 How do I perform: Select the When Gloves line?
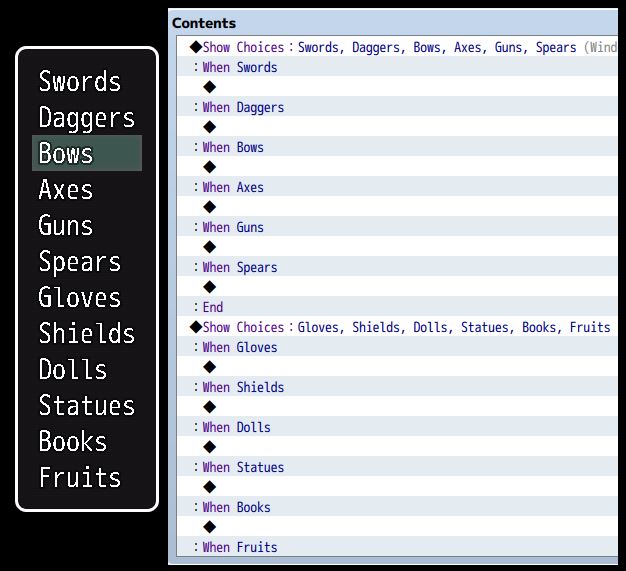coord(397,347)
